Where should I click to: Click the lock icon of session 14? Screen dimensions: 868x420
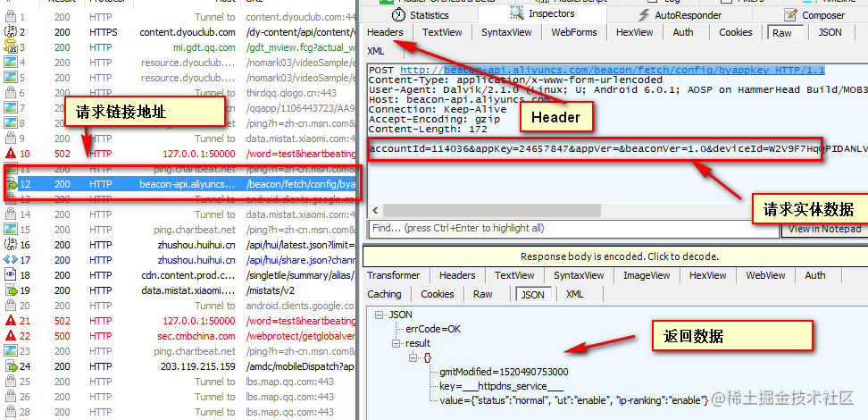(x=11, y=214)
